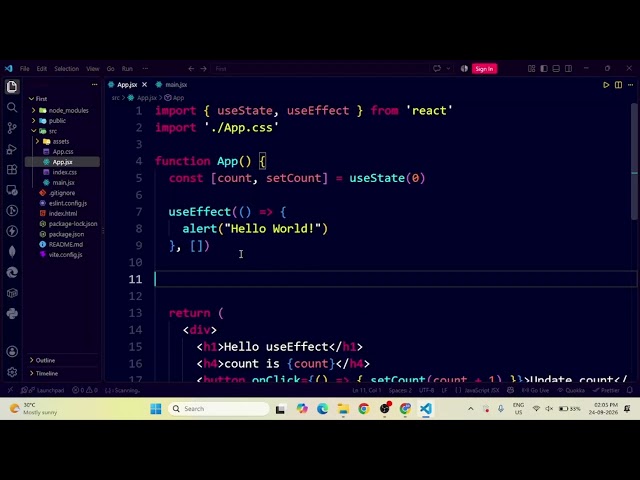Expand the node_modules folder
Viewport: 640px width, 480px height.
(63, 110)
